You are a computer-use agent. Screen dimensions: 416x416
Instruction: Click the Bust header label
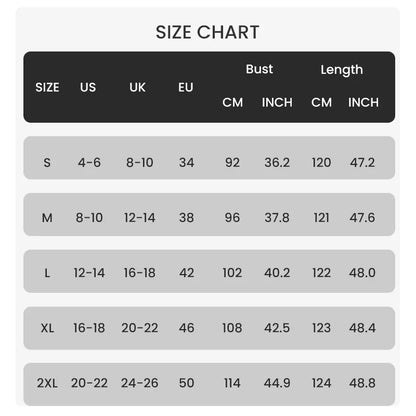tap(259, 69)
